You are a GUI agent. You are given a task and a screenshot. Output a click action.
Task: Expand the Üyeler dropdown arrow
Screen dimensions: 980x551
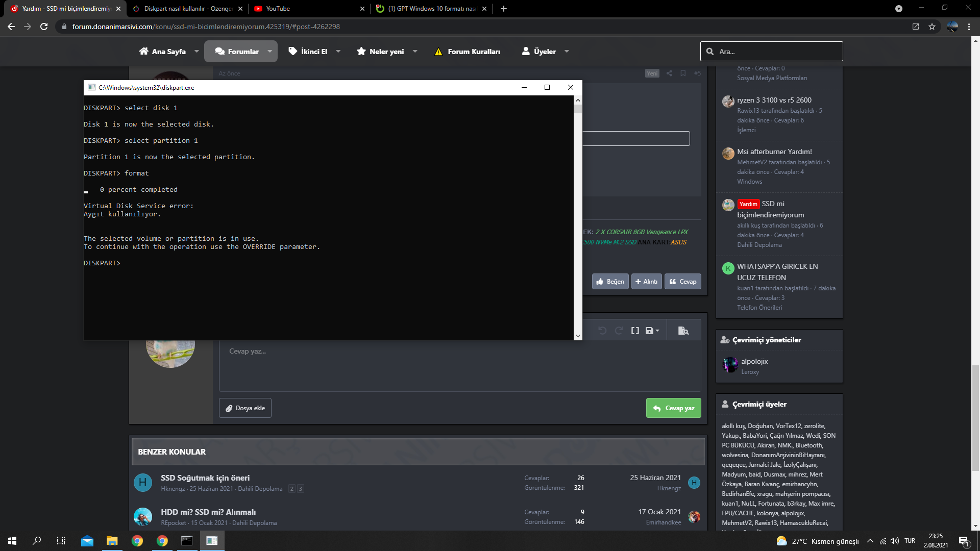[567, 52]
